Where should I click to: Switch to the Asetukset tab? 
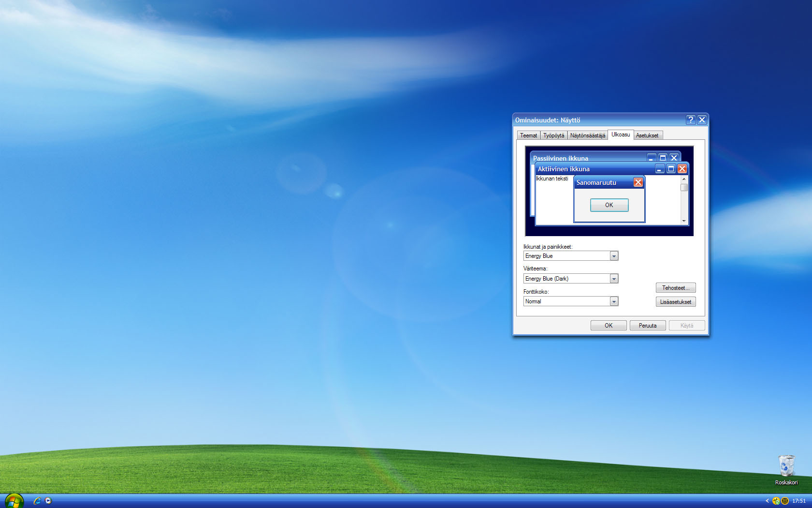pyautogui.click(x=647, y=135)
